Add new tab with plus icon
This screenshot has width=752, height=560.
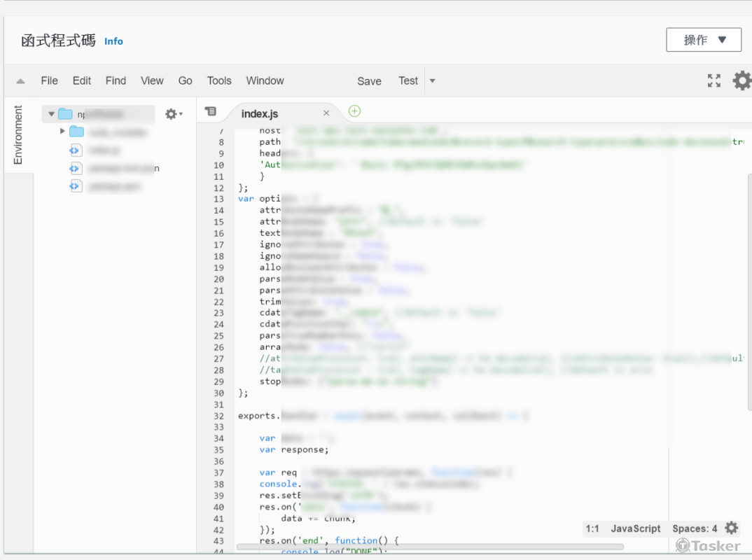pyautogui.click(x=354, y=111)
